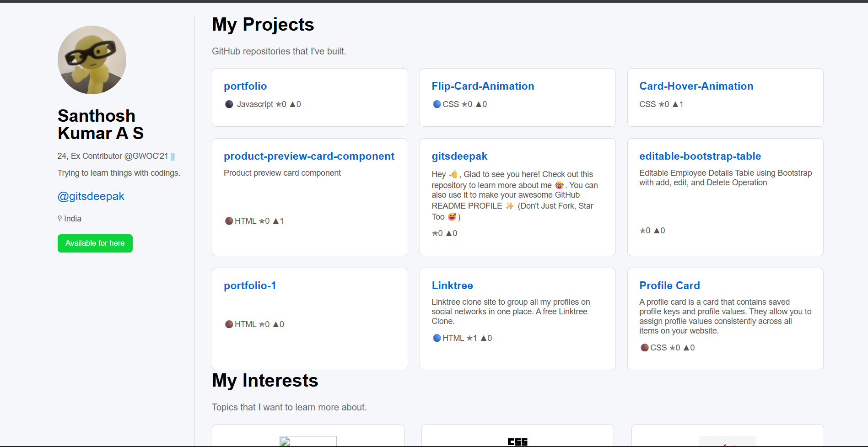Open the portfolio-1 repository link
This screenshot has width=868, height=447.
250,285
